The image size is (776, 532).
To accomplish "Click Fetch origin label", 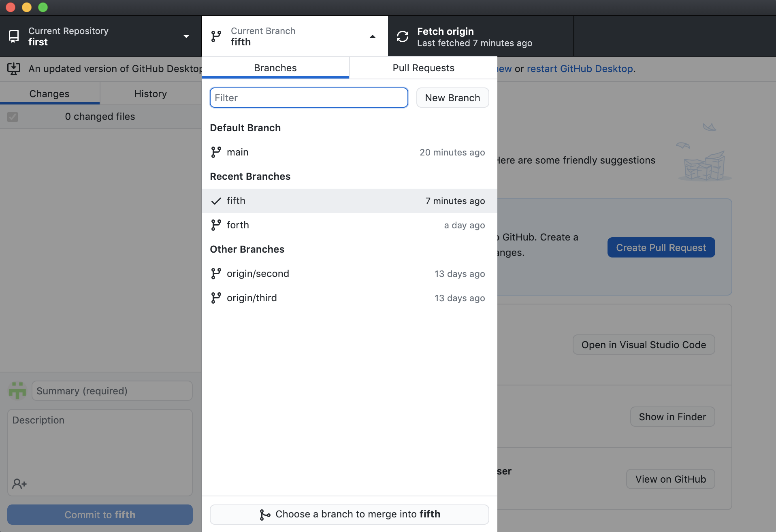I will pyautogui.click(x=445, y=31).
